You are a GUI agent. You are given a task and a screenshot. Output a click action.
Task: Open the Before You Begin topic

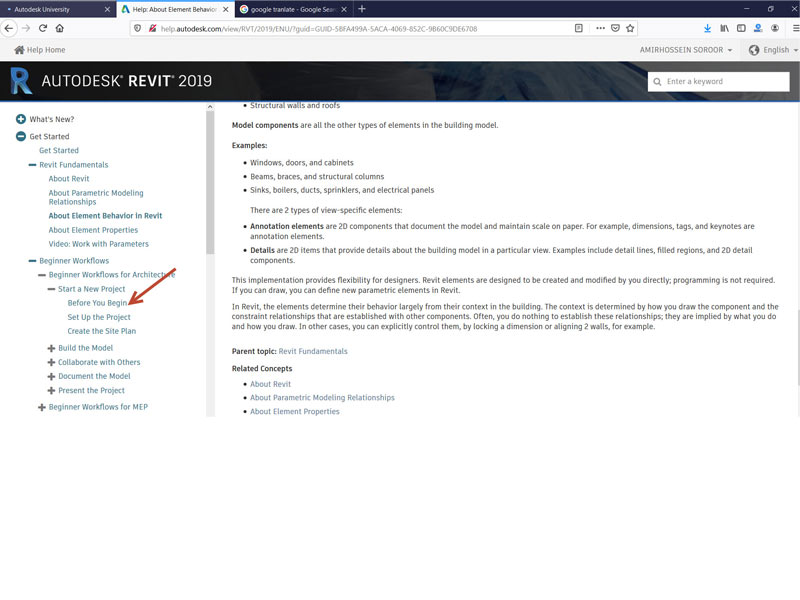pyautogui.click(x=97, y=303)
